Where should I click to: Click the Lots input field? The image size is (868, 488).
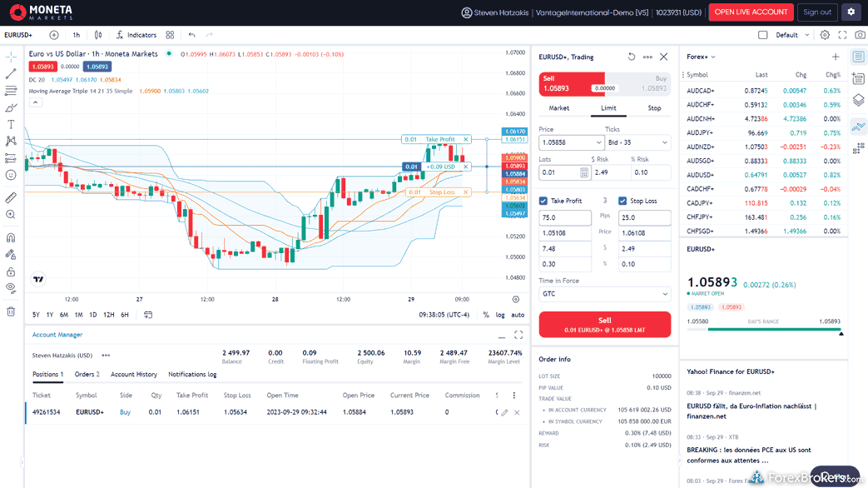click(x=559, y=173)
